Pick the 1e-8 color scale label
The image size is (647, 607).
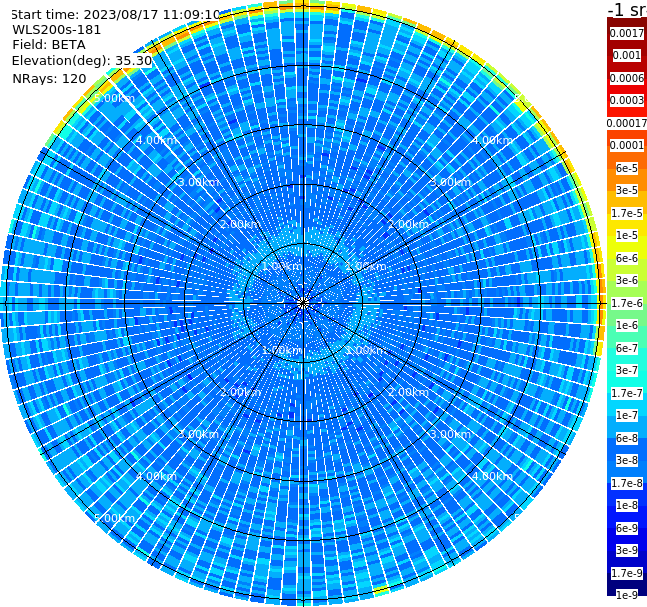pyautogui.click(x=627, y=505)
